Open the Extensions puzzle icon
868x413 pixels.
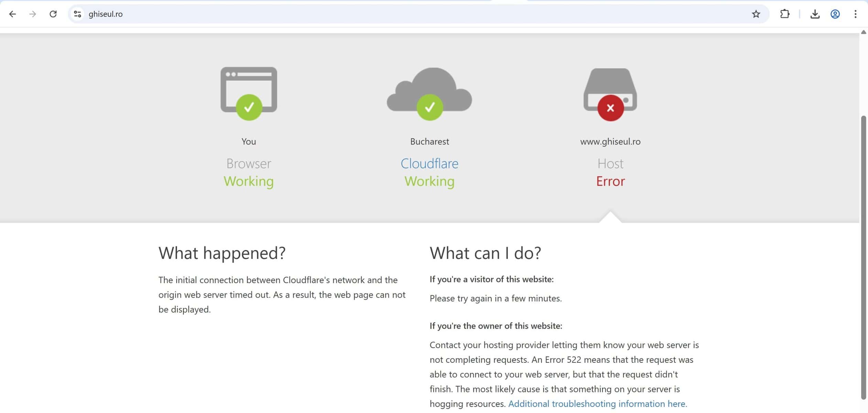click(x=784, y=14)
